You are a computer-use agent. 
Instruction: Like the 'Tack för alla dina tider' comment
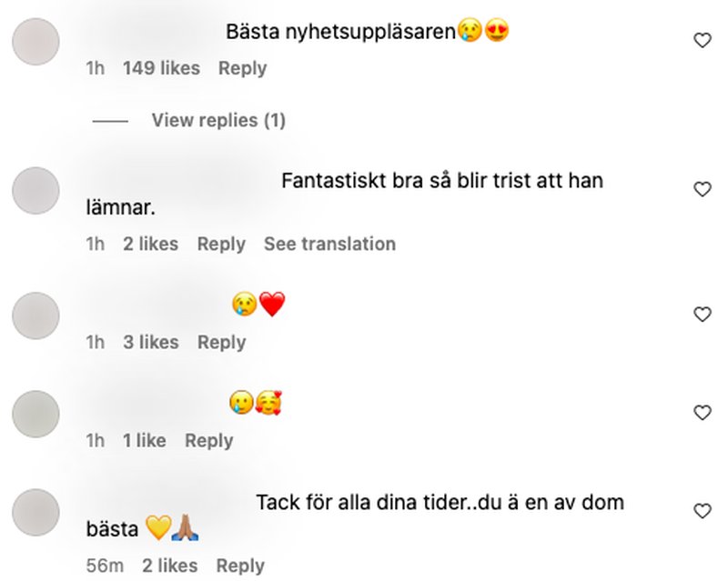[702, 511]
